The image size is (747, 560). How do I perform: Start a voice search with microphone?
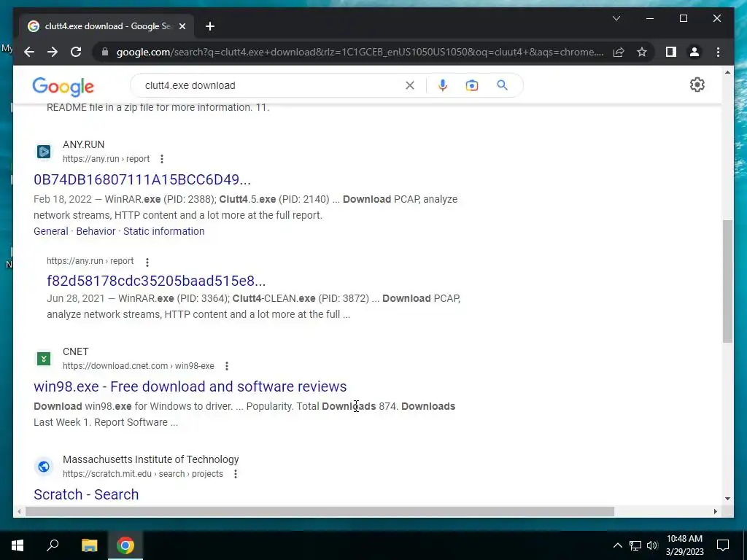(x=443, y=85)
